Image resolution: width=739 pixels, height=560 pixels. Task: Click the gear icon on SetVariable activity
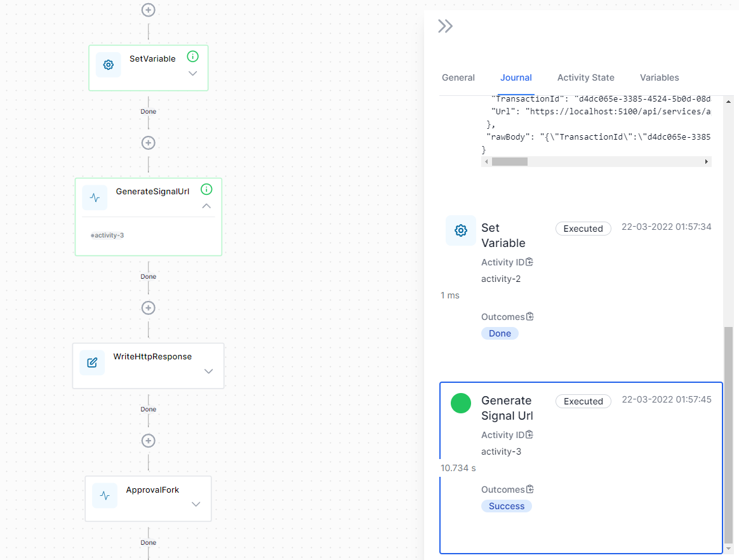pos(108,65)
